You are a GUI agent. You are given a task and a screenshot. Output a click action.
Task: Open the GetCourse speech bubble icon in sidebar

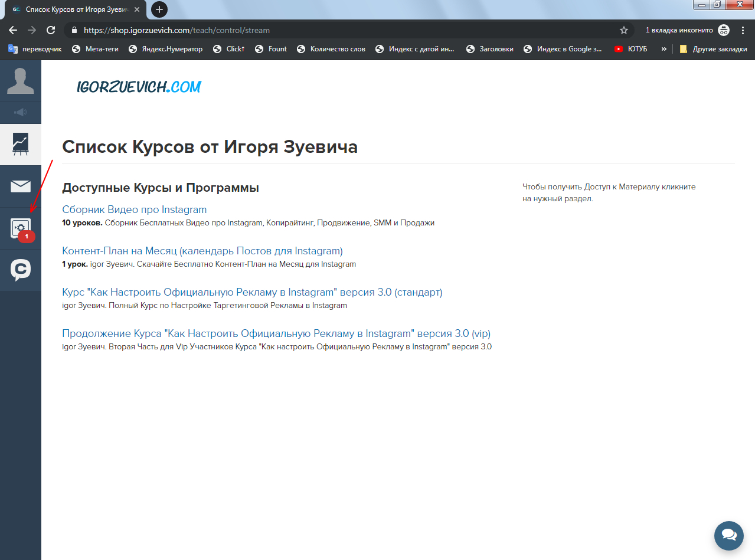click(21, 270)
